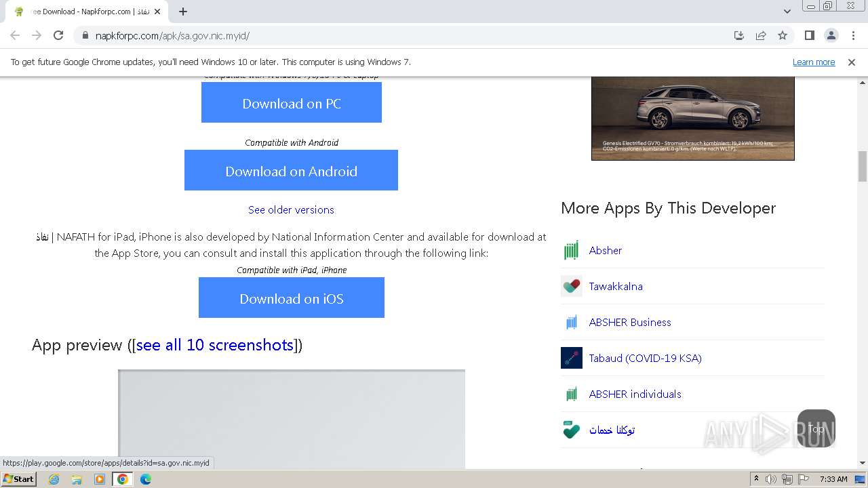
Task: Click the Top scroll button
Action: tap(816, 428)
